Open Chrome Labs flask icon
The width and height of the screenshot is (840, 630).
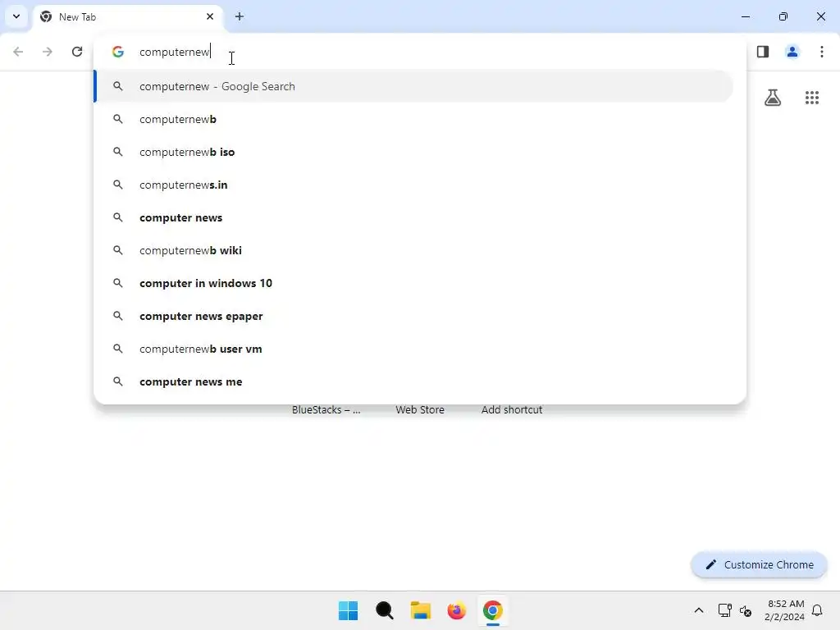[x=773, y=98]
